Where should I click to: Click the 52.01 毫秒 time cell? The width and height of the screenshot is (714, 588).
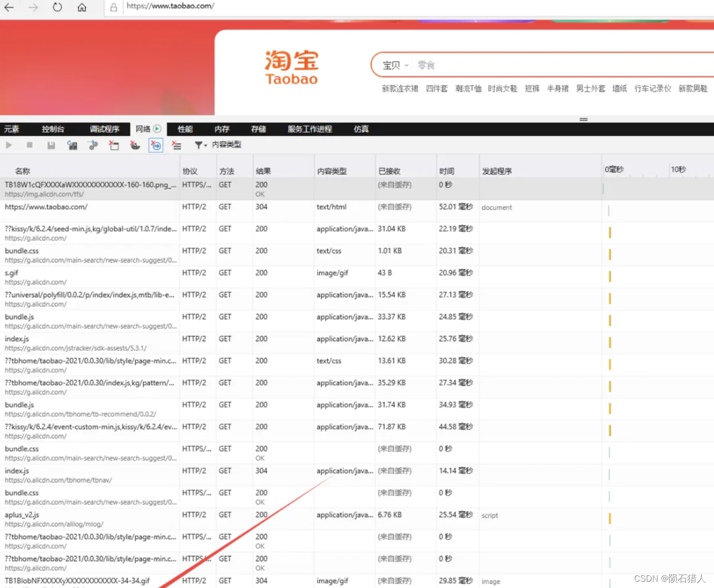(456, 207)
